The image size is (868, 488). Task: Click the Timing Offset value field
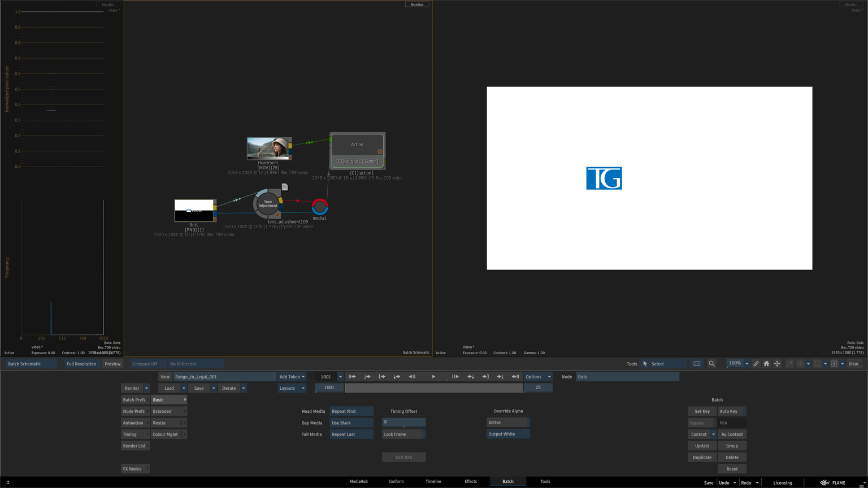[x=403, y=422]
